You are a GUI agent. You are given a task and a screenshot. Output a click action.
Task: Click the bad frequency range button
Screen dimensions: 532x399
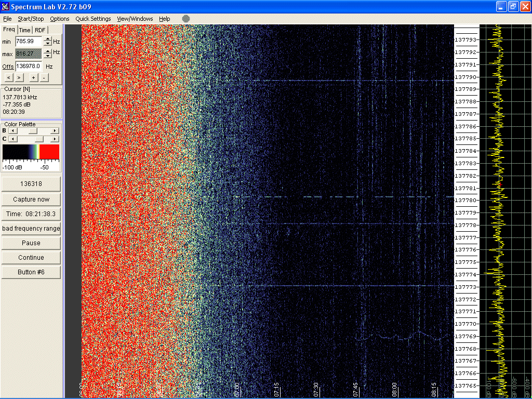[31, 229]
